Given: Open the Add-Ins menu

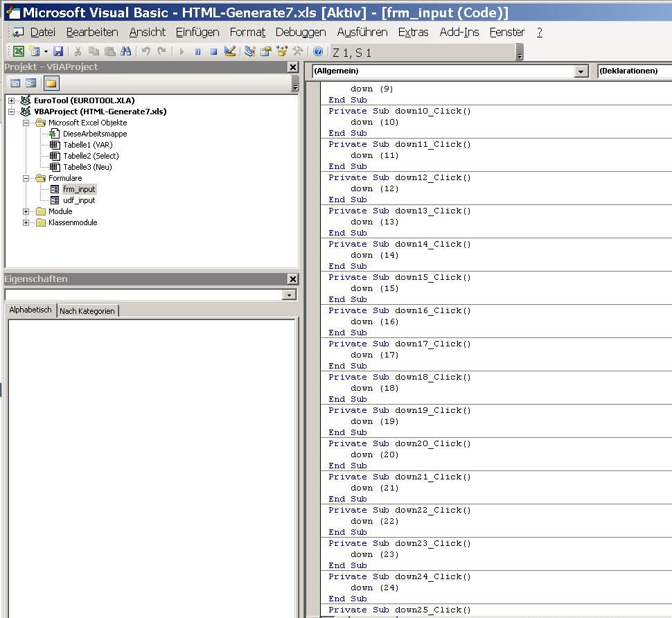Looking at the screenshot, I should (x=459, y=32).
